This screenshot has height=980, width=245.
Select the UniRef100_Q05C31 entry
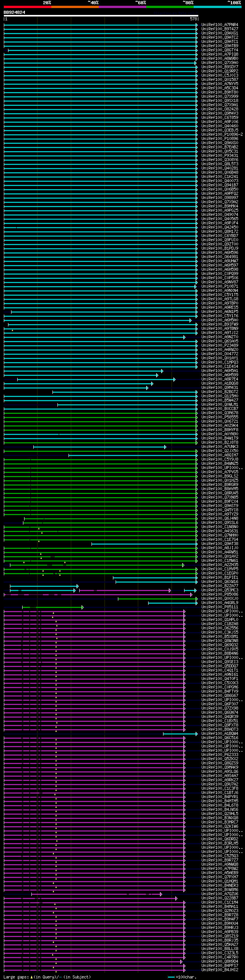220,152
